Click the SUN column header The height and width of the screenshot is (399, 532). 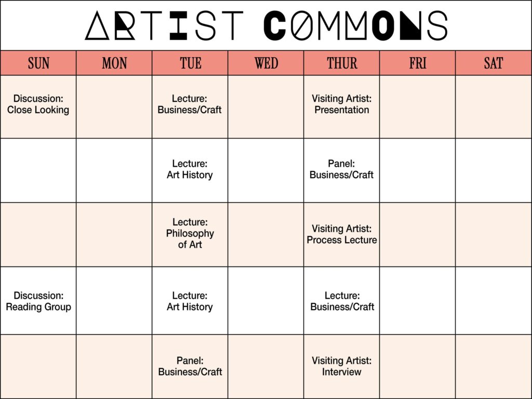[x=38, y=63]
